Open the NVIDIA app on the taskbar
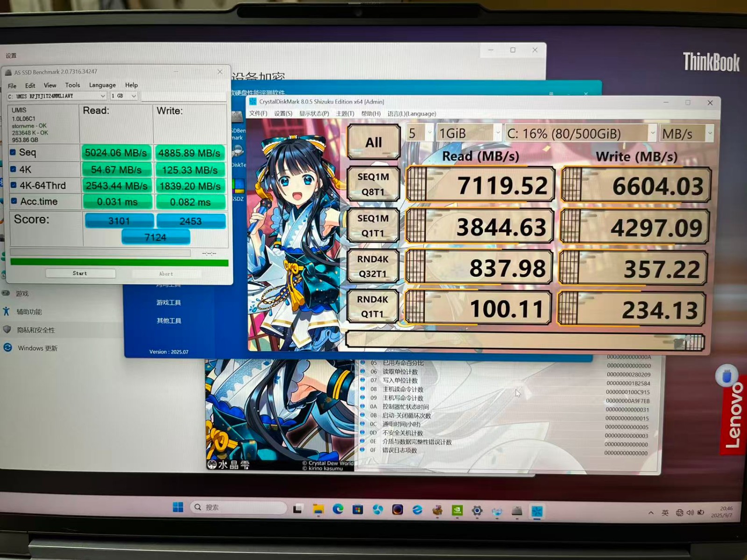747x560 pixels. (x=457, y=510)
